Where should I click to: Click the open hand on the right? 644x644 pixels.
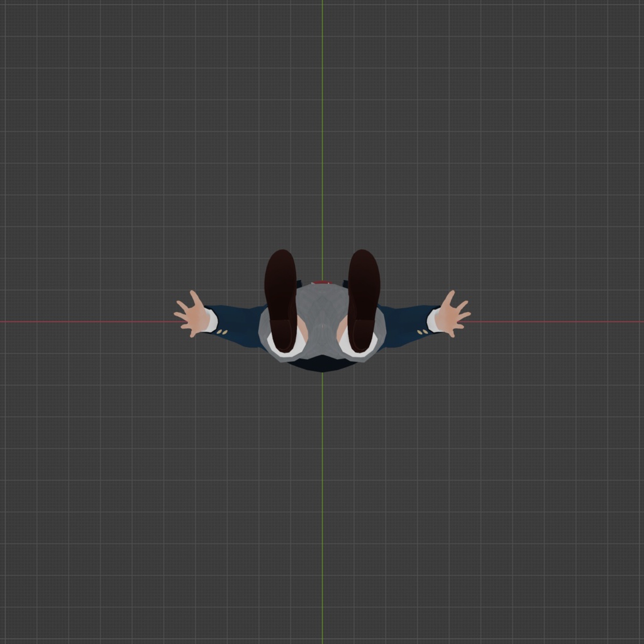click(x=453, y=314)
